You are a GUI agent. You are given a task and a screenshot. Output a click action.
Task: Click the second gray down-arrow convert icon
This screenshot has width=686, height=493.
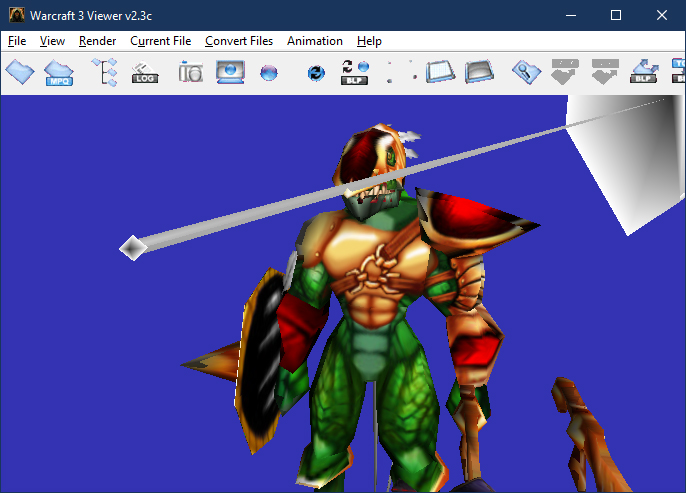click(605, 72)
